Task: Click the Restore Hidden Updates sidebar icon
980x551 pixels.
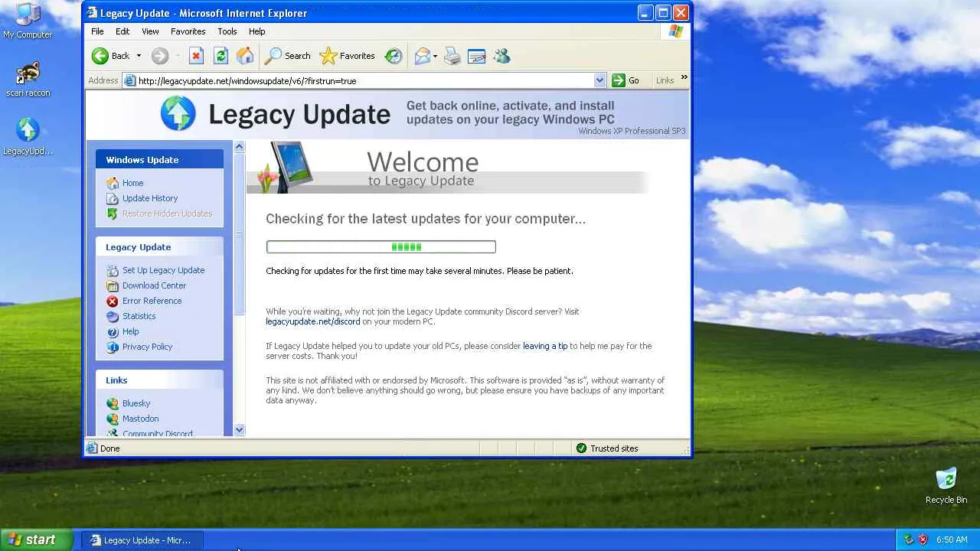Action: tap(113, 214)
